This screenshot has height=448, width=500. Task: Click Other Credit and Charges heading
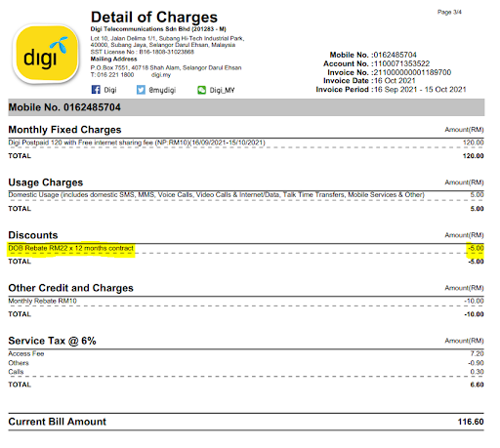[x=70, y=288]
